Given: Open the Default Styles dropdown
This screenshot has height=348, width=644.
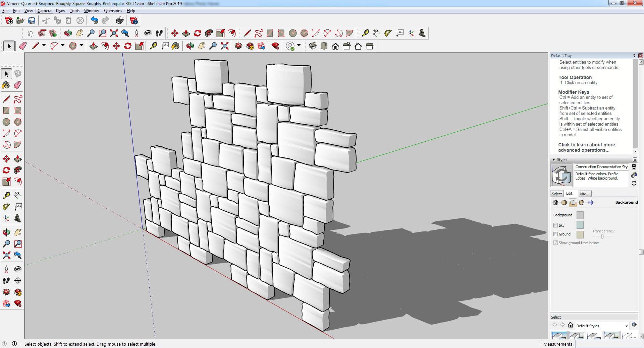Looking at the screenshot, I should tap(626, 326).
